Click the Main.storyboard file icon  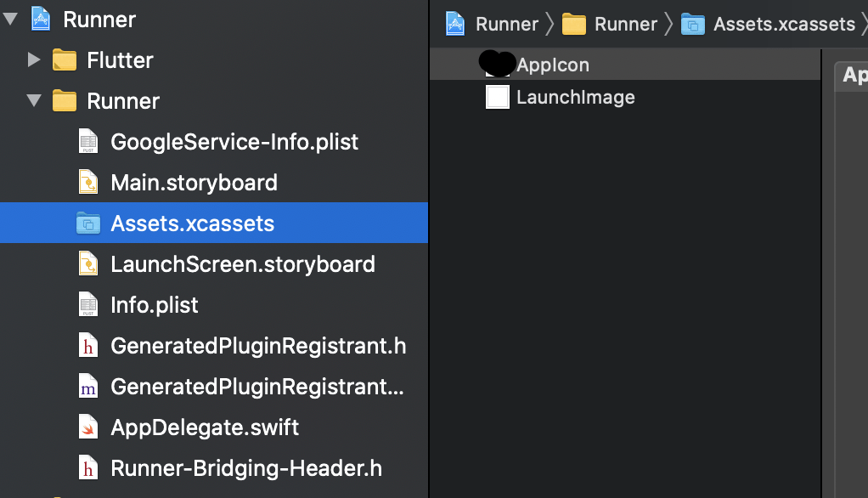point(88,183)
